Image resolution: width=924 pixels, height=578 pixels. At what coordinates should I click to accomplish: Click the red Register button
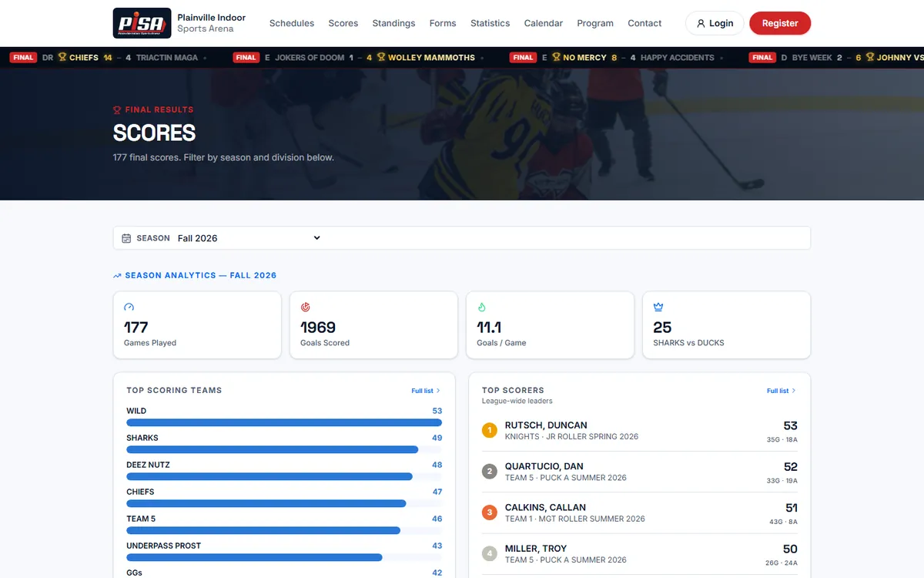(x=780, y=23)
